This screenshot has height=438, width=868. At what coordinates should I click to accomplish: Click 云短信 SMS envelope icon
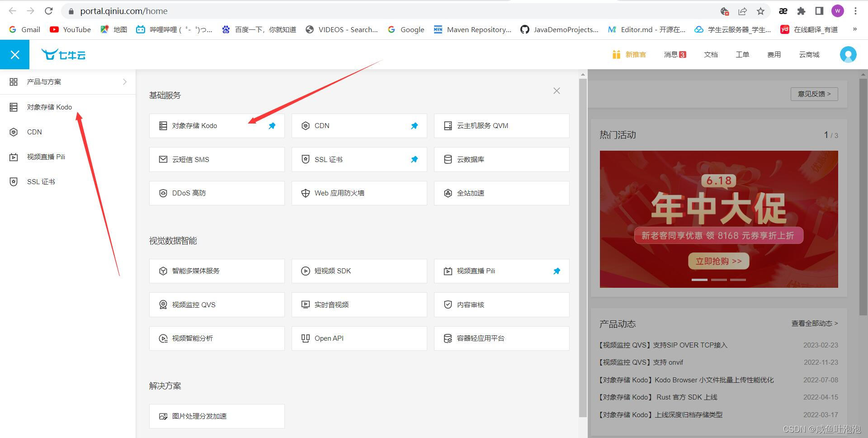pyautogui.click(x=163, y=159)
